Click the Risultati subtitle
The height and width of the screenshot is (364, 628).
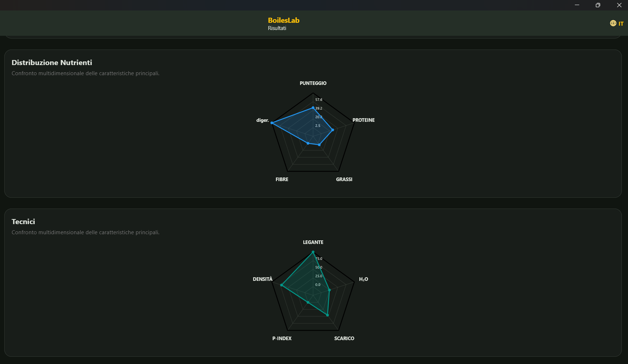pyautogui.click(x=277, y=28)
